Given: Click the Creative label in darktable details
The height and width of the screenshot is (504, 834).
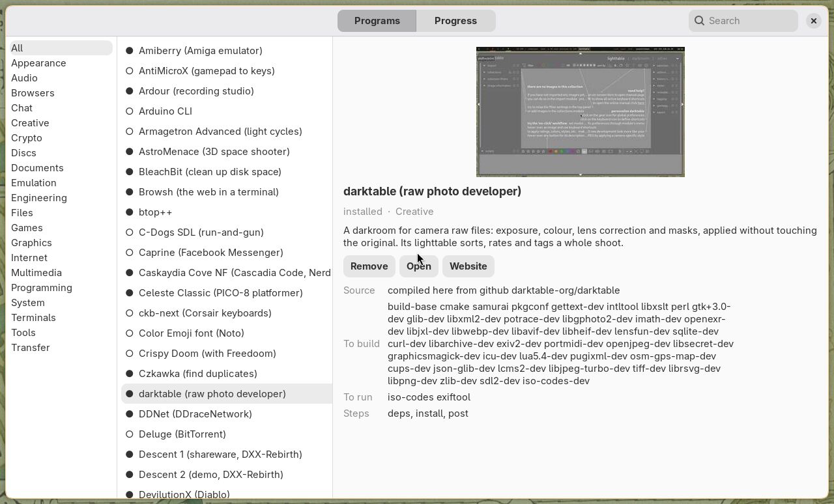Looking at the screenshot, I should click(414, 212).
